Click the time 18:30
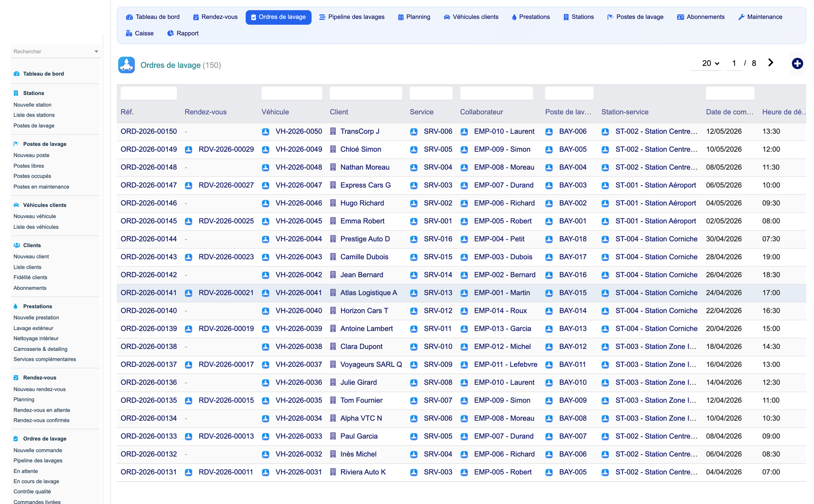The width and height of the screenshot is (814, 504). [x=771, y=275]
